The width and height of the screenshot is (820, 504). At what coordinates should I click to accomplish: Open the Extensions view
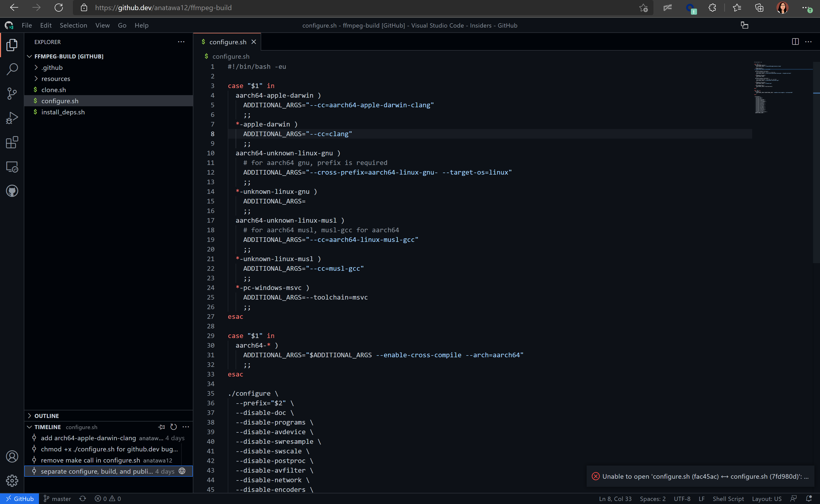click(x=12, y=142)
